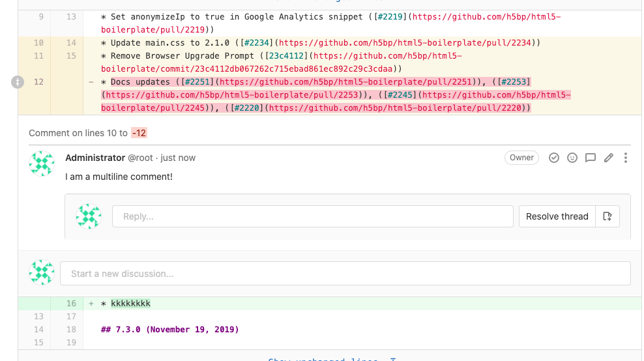This screenshot has width=644, height=361.
Task: Click the Start a new discussion field
Action: pos(345,274)
